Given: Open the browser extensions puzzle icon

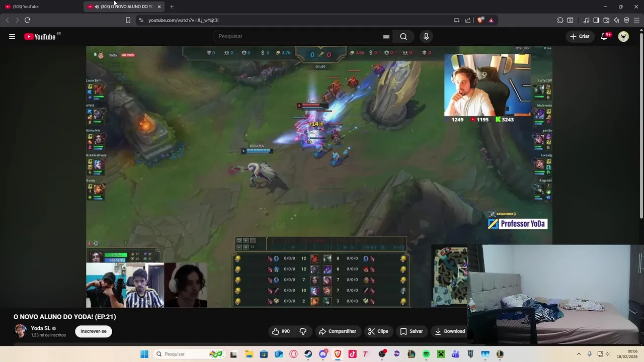Looking at the screenshot, I should (x=560, y=20).
